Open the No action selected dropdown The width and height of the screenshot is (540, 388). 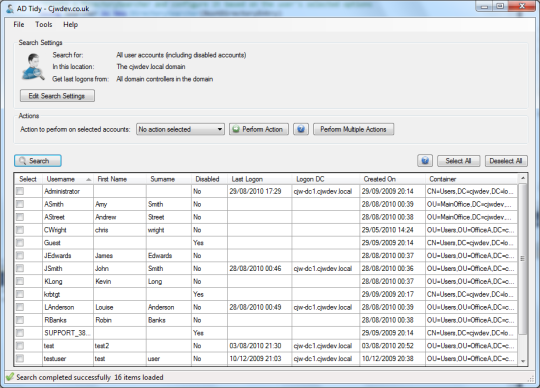[x=180, y=129]
